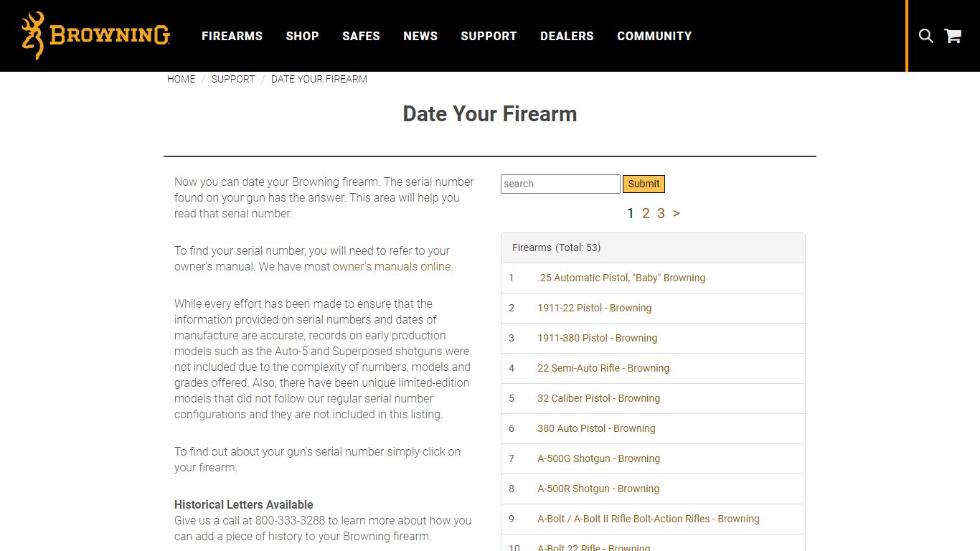
Task: Open the Community menu
Action: tap(654, 36)
